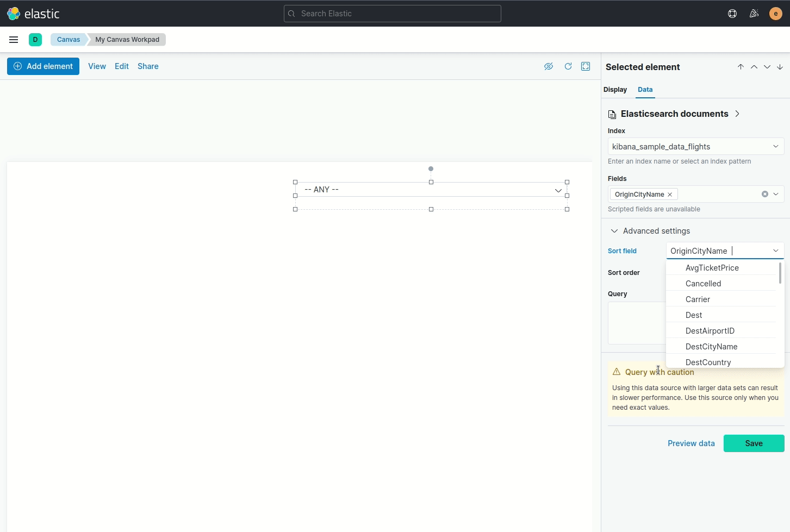This screenshot has height=532, width=790.
Task: Open the Edit menu
Action: coord(122,66)
